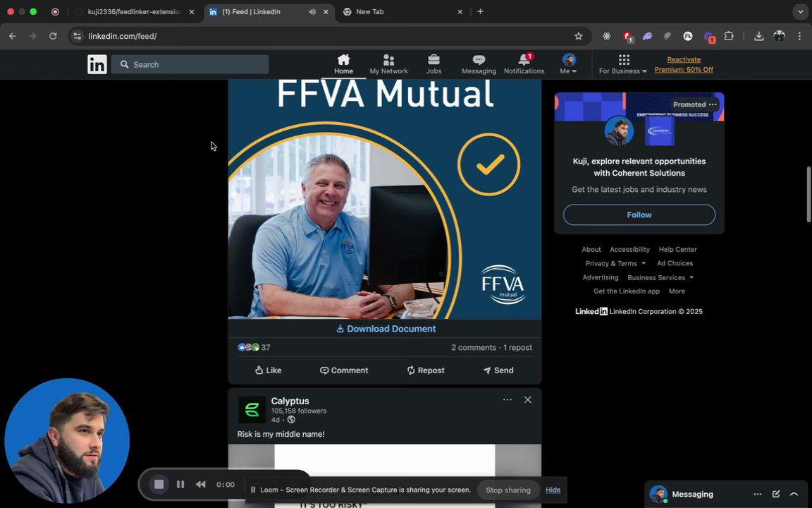
Task: Click Get the LinkedIn app
Action: 627,291
